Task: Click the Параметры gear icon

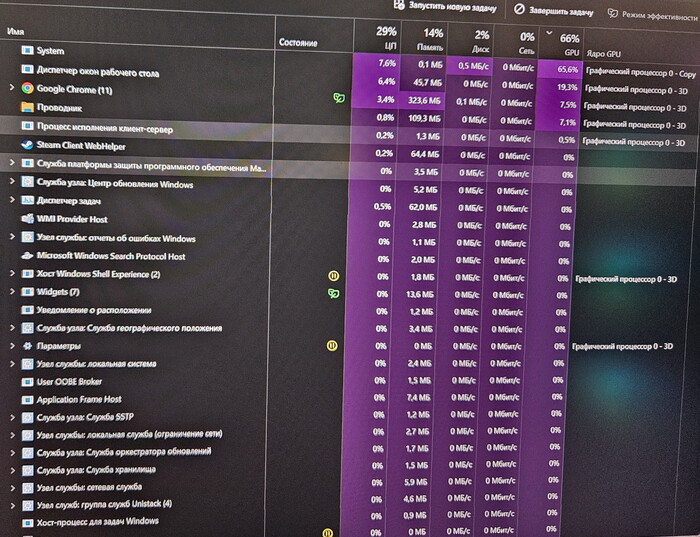Action: (x=27, y=346)
